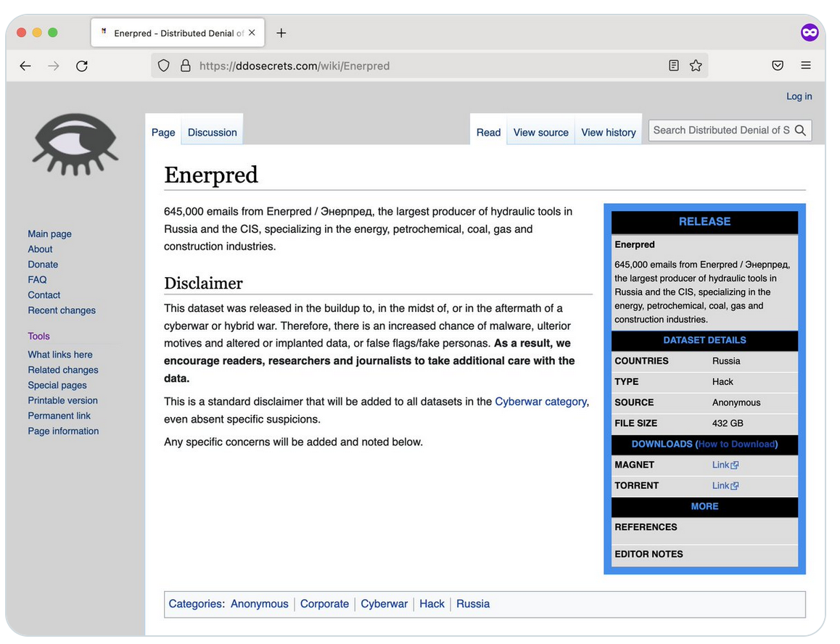Open the tracking protection shield icon

tap(164, 66)
